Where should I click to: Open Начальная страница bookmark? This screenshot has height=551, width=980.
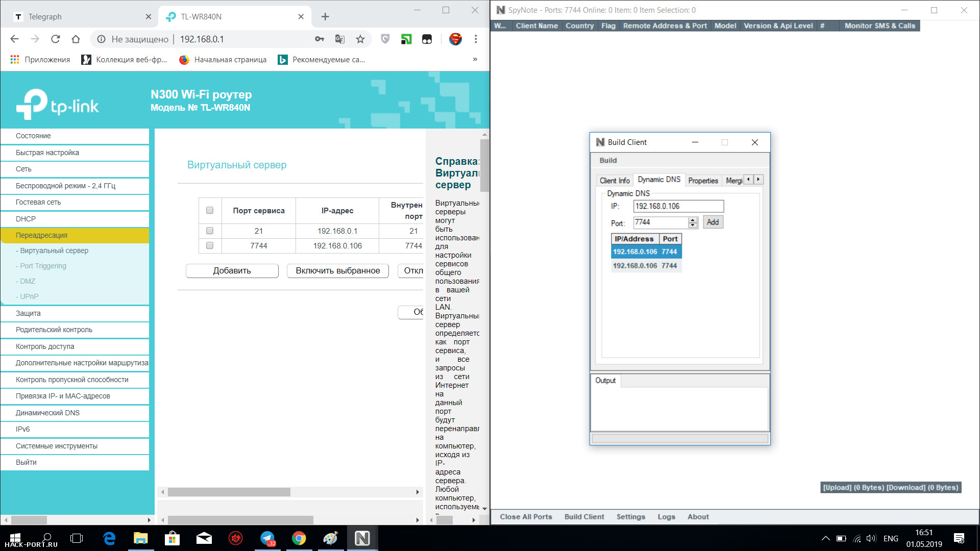[x=223, y=60]
